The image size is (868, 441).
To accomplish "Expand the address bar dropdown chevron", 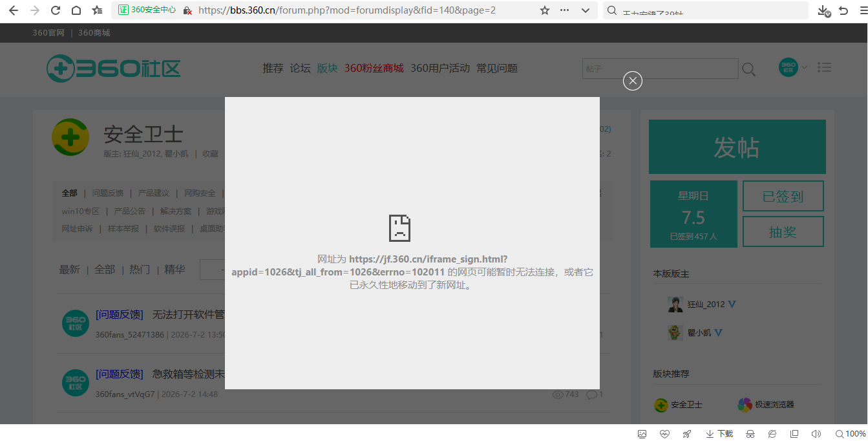I will tap(586, 10).
